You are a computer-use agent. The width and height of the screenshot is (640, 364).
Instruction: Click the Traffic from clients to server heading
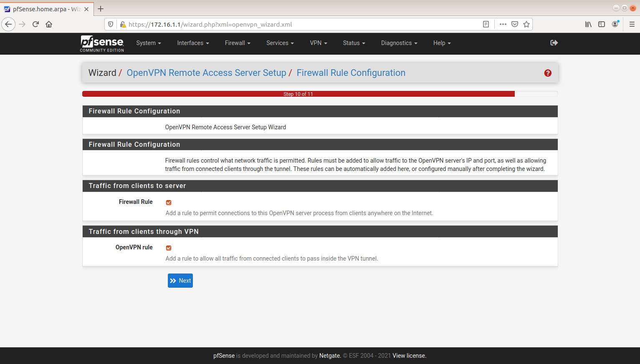tap(137, 186)
